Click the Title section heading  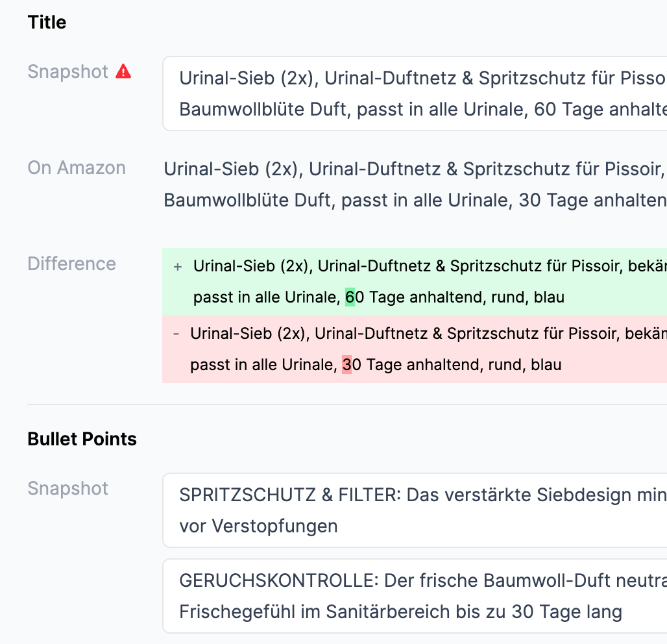(x=47, y=23)
